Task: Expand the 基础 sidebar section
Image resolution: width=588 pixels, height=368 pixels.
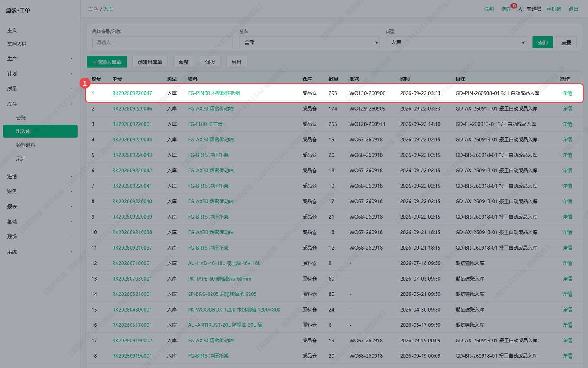Action: 40,222
